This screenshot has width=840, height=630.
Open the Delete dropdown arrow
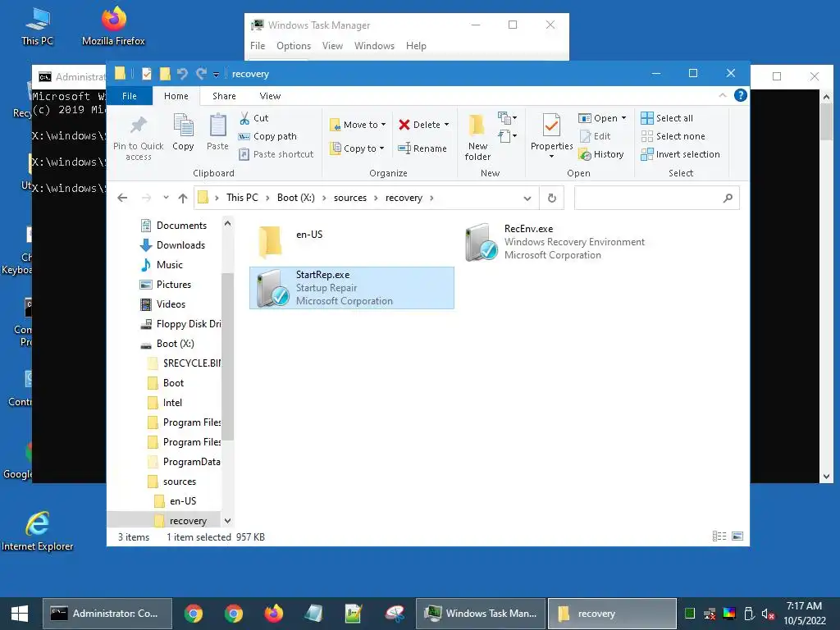(446, 125)
